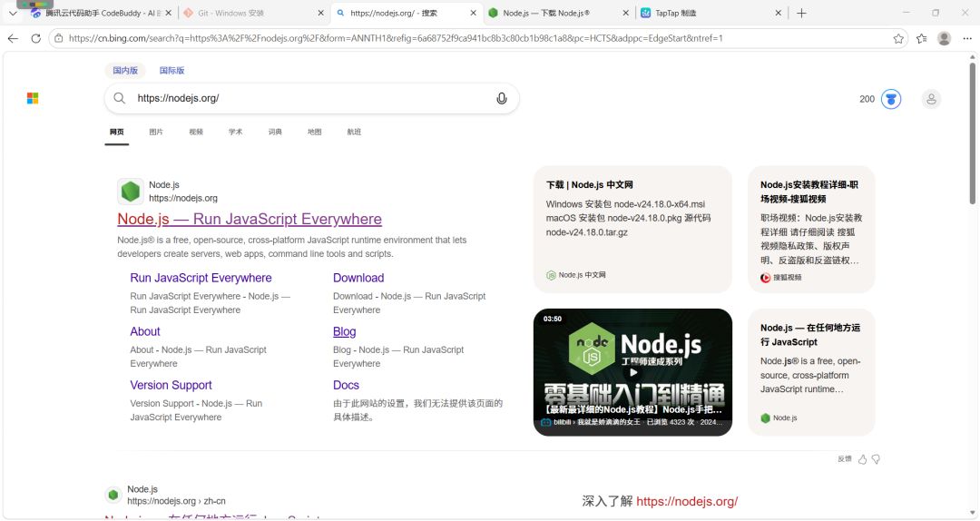Open Node.js — Run JavaScript Everywhere result
Viewport: 980px width, 521px height.
coord(250,219)
